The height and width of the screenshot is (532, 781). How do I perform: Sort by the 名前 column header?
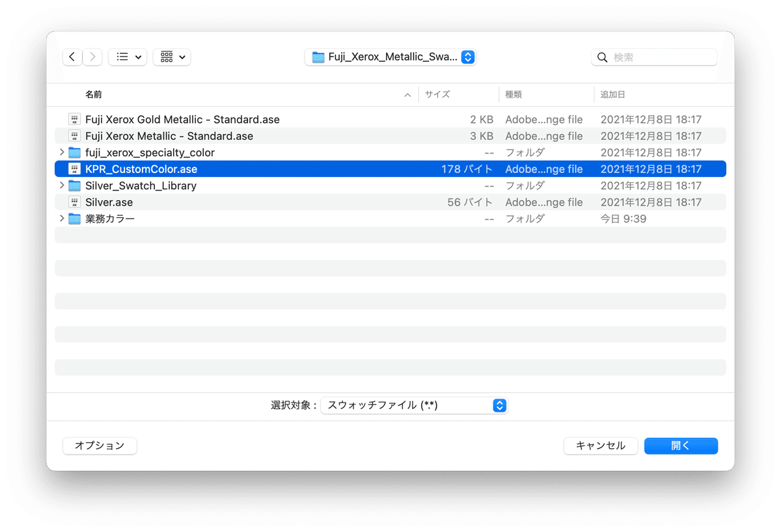point(94,95)
